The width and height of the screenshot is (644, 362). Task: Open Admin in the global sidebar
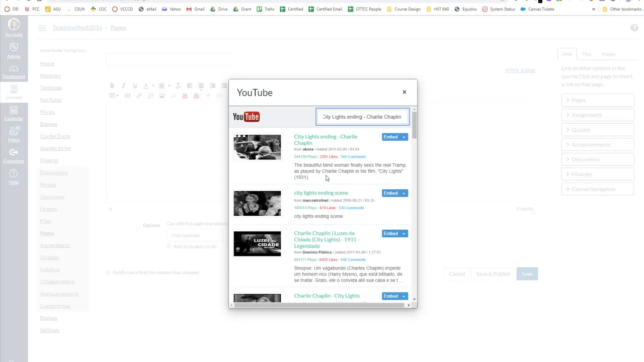(x=14, y=50)
